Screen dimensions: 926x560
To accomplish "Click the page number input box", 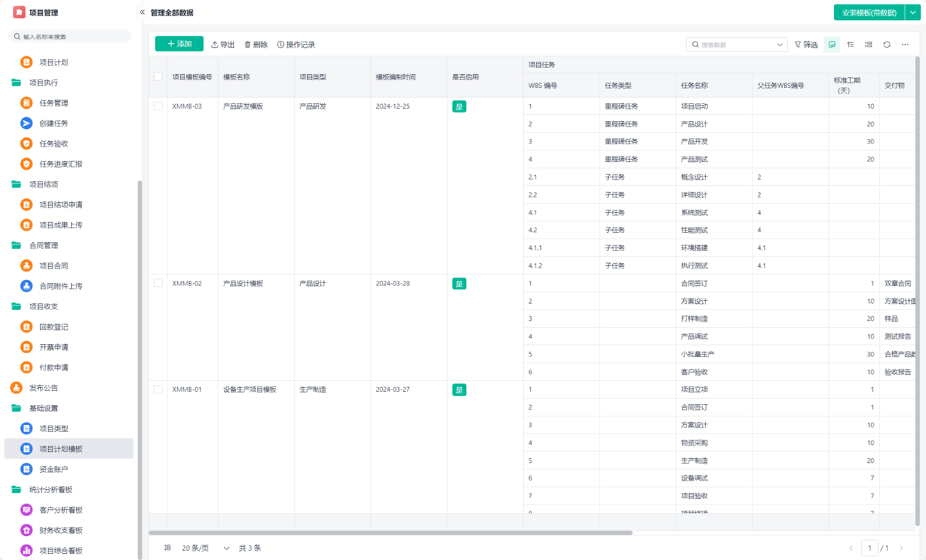I will pyautogui.click(x=870, y=548).
